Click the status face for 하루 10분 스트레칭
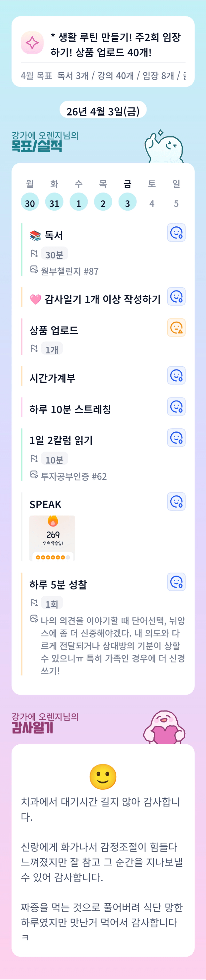 [176, 407]
